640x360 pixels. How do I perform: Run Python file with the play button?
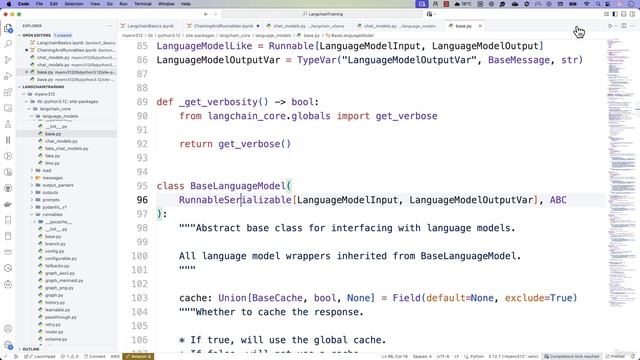point(610,26)
